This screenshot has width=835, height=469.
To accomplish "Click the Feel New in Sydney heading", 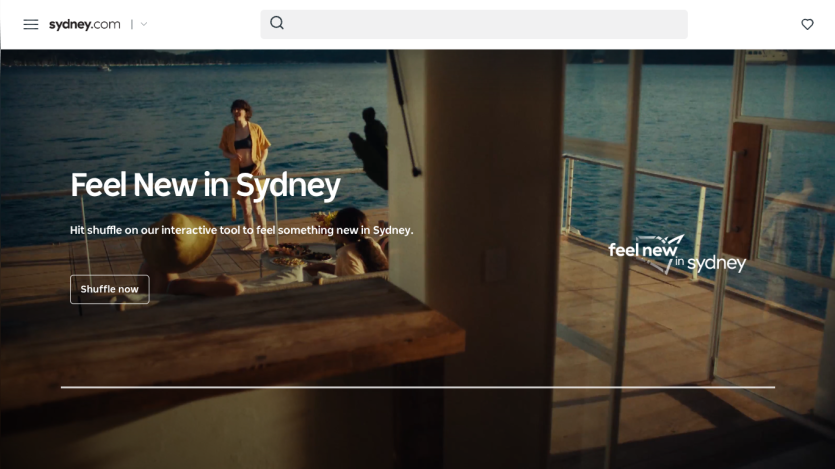I will (x=206, y=185).
